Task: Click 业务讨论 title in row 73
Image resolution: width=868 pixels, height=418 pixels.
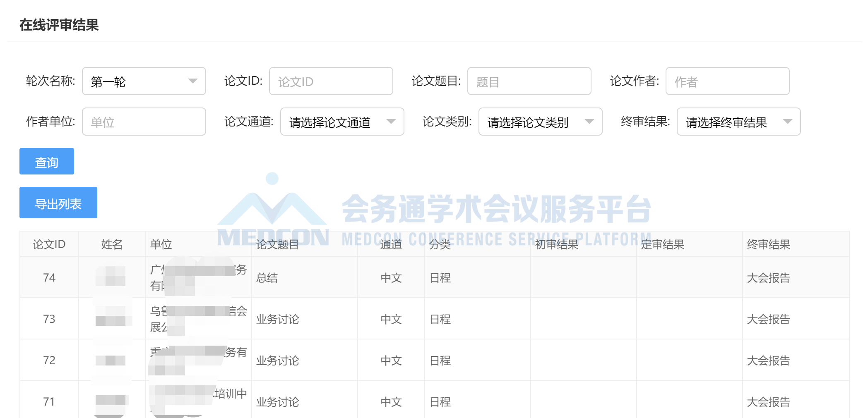Action: (x=277, y=319)
